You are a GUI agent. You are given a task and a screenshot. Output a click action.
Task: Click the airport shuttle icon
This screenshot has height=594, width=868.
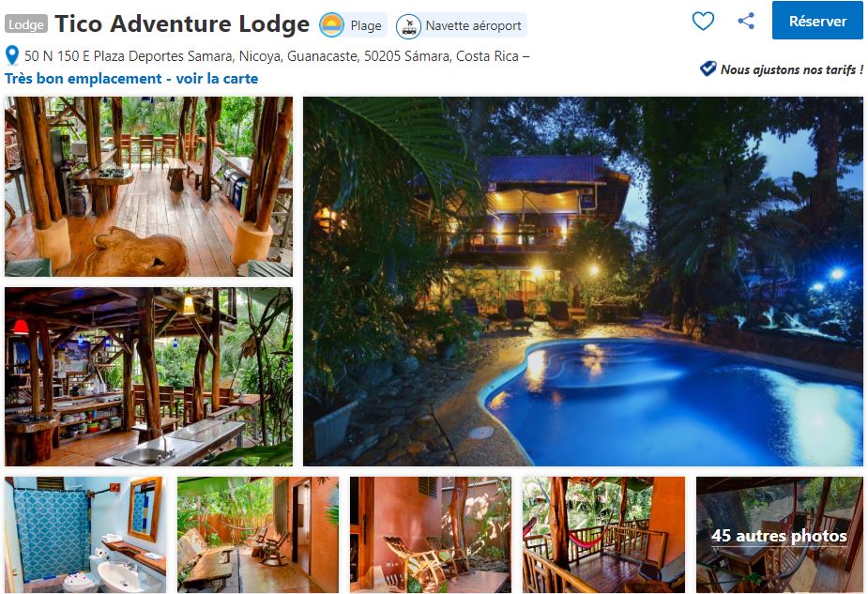(x=408, y=26)
